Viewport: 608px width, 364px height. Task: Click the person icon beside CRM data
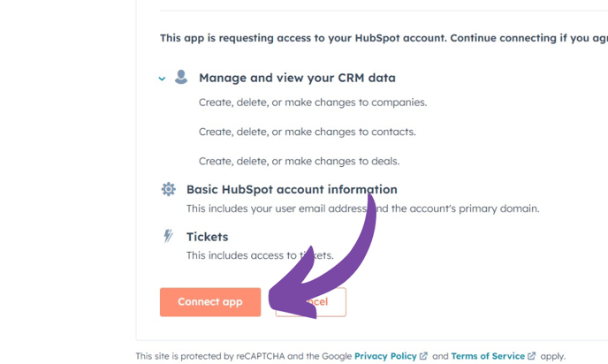point(181,78)
